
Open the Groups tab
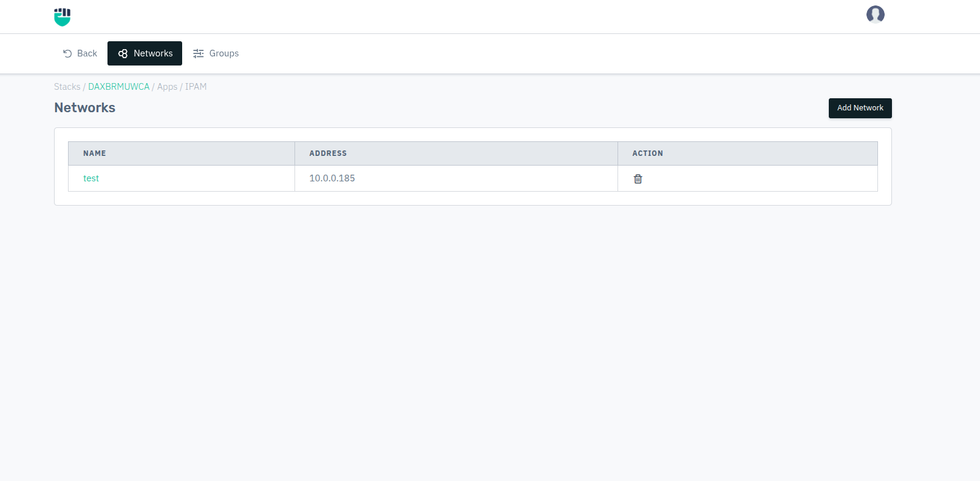point(223,53)
